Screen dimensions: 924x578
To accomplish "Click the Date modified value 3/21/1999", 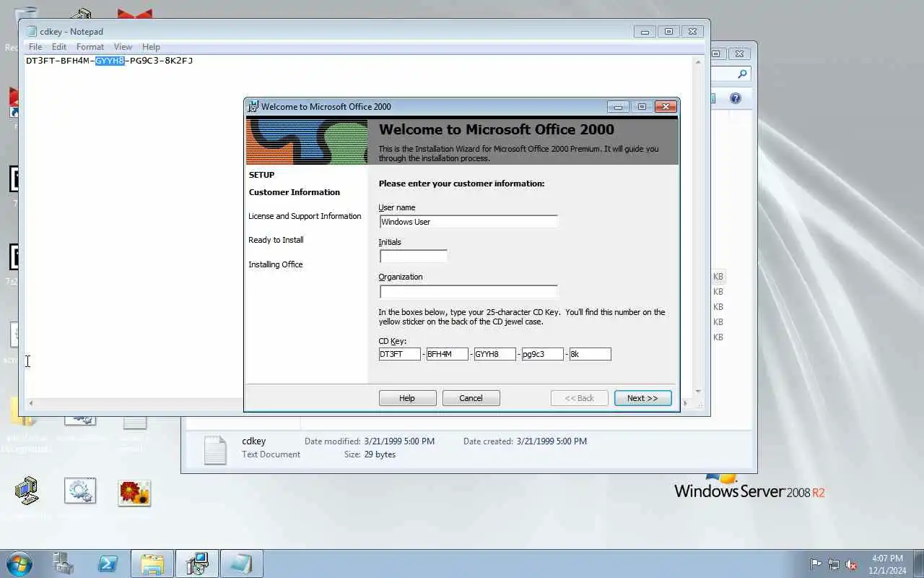I will pos(400,441).
